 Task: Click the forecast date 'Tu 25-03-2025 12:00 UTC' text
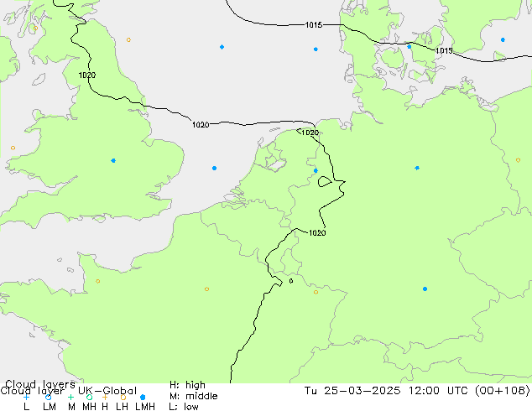pyautogui.click(x=387, y=390)
